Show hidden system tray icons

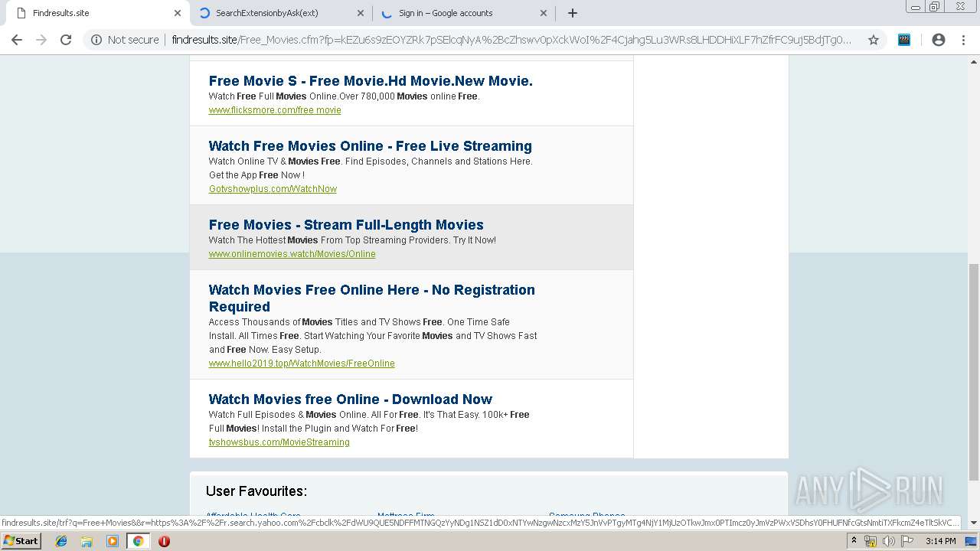[854, 541]
